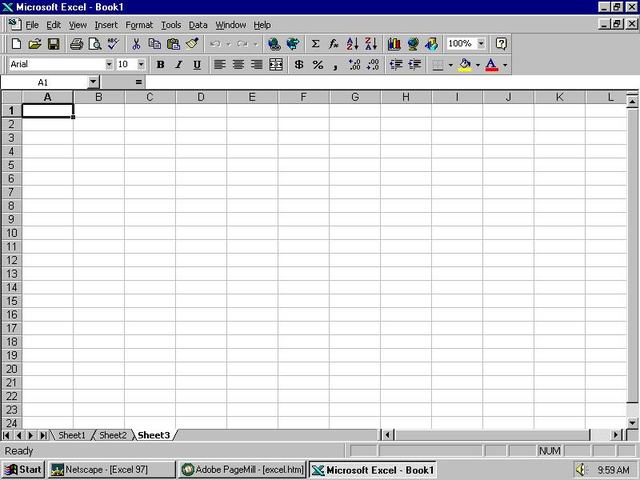This screenshot has height=480, width=640.
Task: Run the Spelling check icon
Action: click(113, 44)
